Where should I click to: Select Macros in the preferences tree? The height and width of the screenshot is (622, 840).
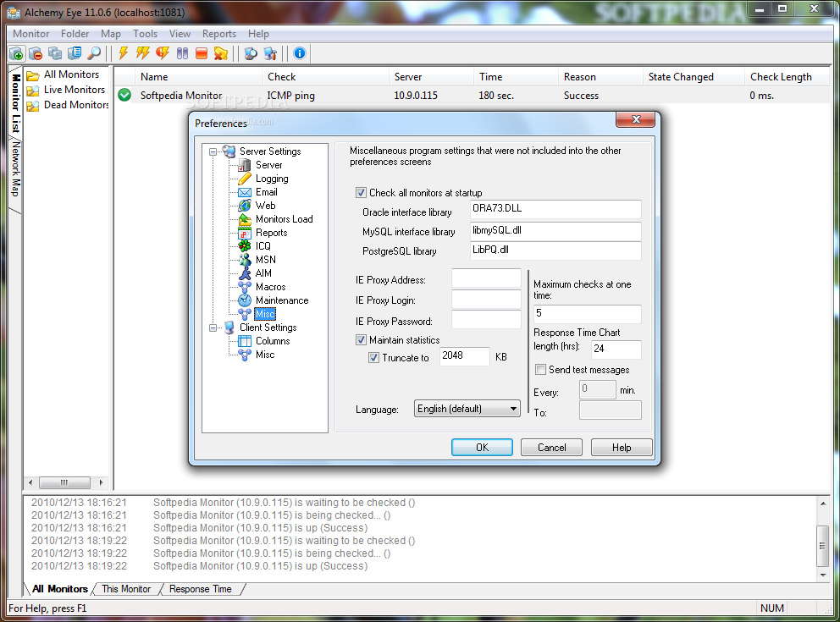pos(270,287)
